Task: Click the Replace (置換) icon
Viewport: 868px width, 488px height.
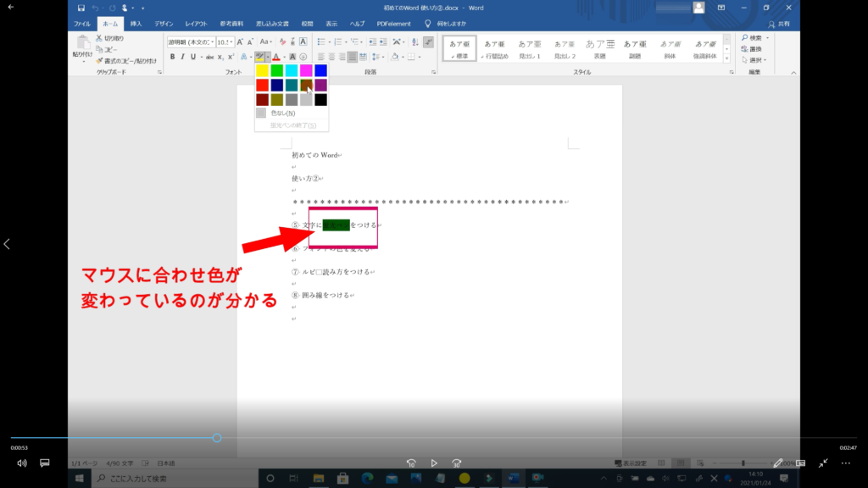Action: pyautogui.click(x=753, y=48)
